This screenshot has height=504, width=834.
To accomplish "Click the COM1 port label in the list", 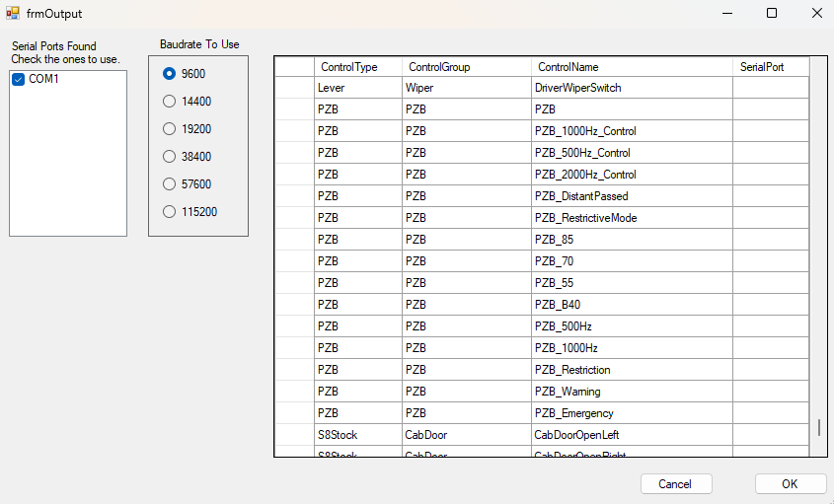I will [x=43, y=79].
